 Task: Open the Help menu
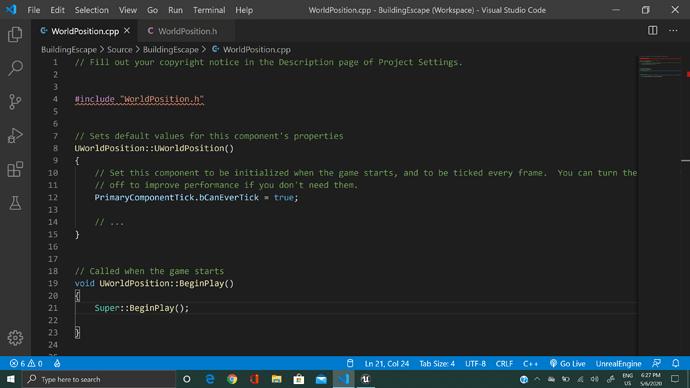tap(244, 10)
